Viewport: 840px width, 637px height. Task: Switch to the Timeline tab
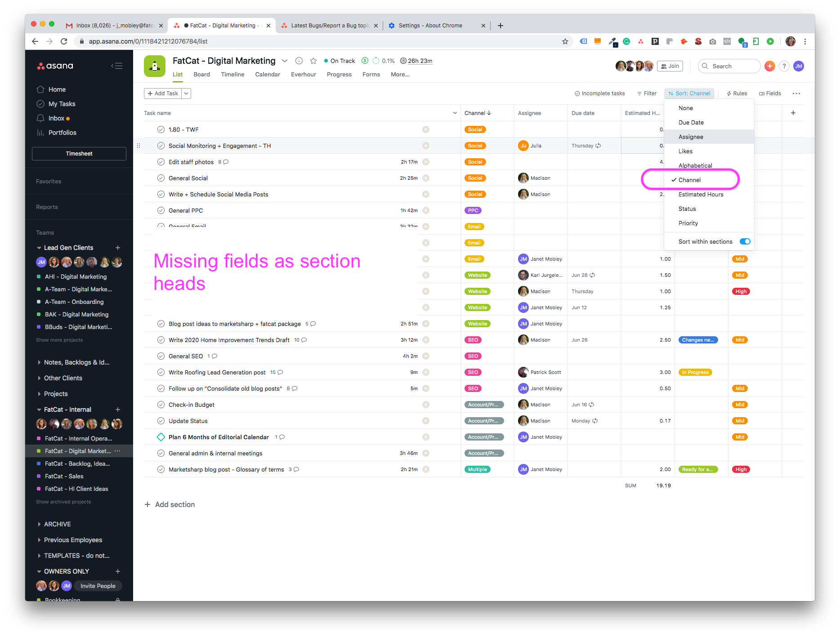232,74
